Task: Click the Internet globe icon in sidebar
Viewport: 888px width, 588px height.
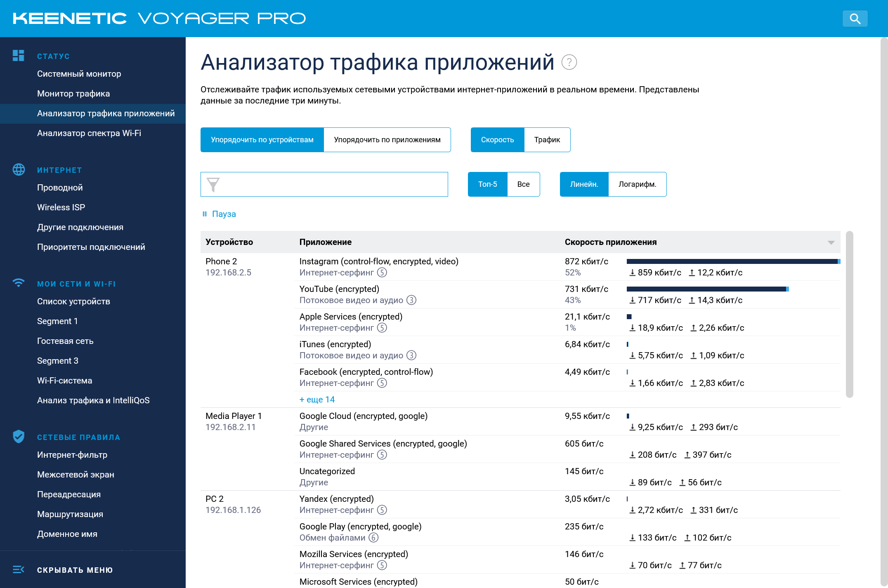Action: (19, 169)
